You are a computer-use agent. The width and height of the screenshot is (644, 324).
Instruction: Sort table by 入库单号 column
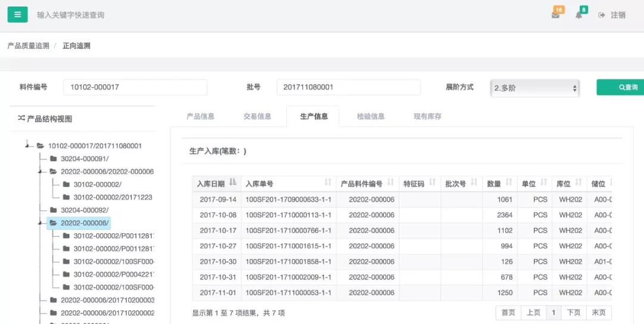pos(289,183)
